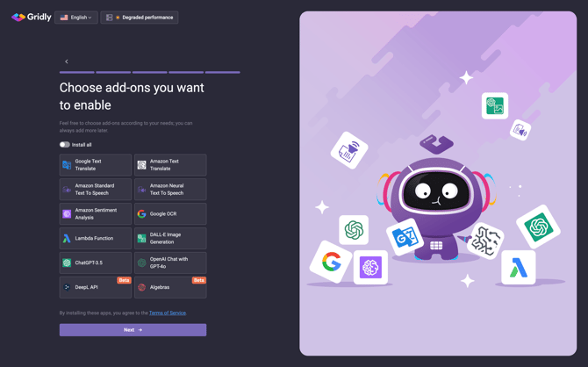Click the DeepL API icon
588x367 pixels.
(x=67, y=287)
